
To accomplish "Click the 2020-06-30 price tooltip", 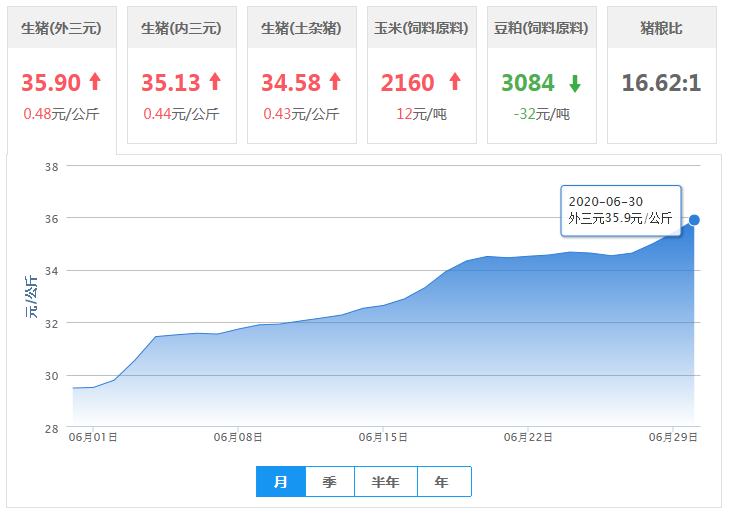I will click(x=620, y=210).
